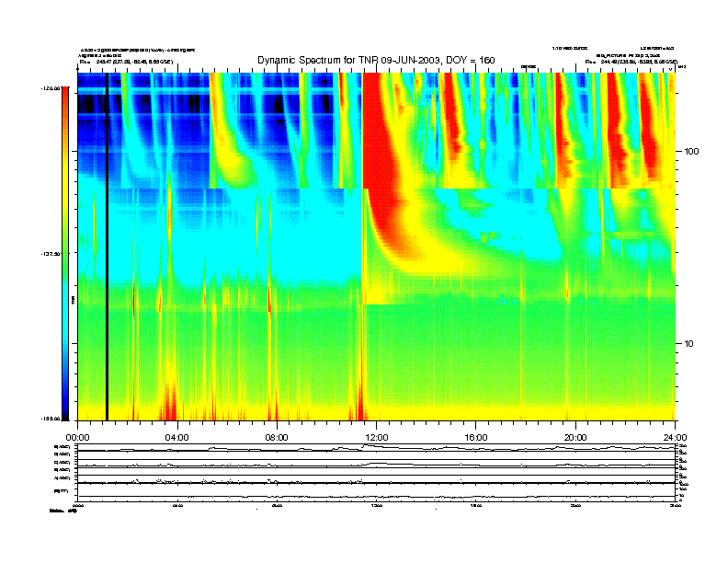Viewport: 728px width, 563px height.
Task: Click the -120.00 color bar top value
Action: pos(51,87)
